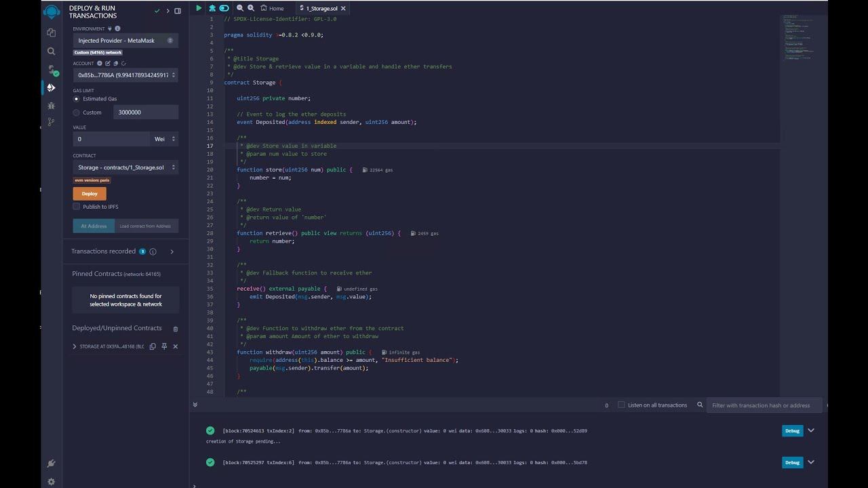Click the At Address button

94,226
